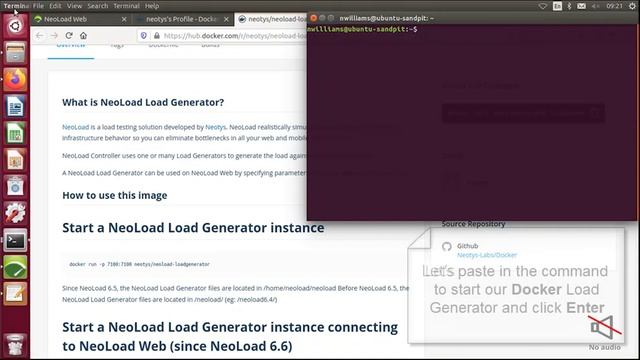Open the Search menu
Image resolution: width=640 pixels, height=360 pixels.
pyautogui.click(x=98, y=6)
